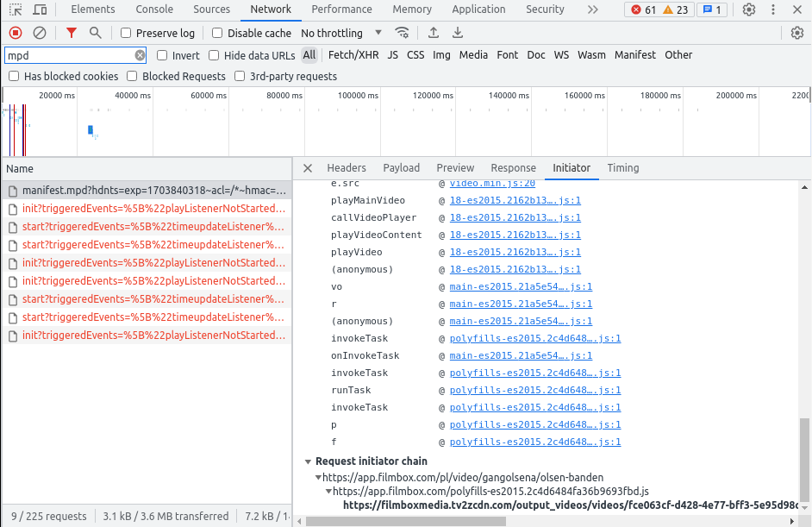This screenshot has height=527, width=812.
Task: Click the Name column header
Action: click(x=147, y=169)
